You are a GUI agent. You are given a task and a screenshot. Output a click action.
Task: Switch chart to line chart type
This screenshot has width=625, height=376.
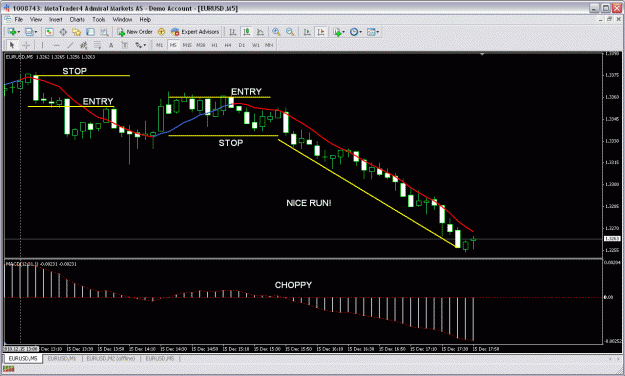click(x=260, y=32)
